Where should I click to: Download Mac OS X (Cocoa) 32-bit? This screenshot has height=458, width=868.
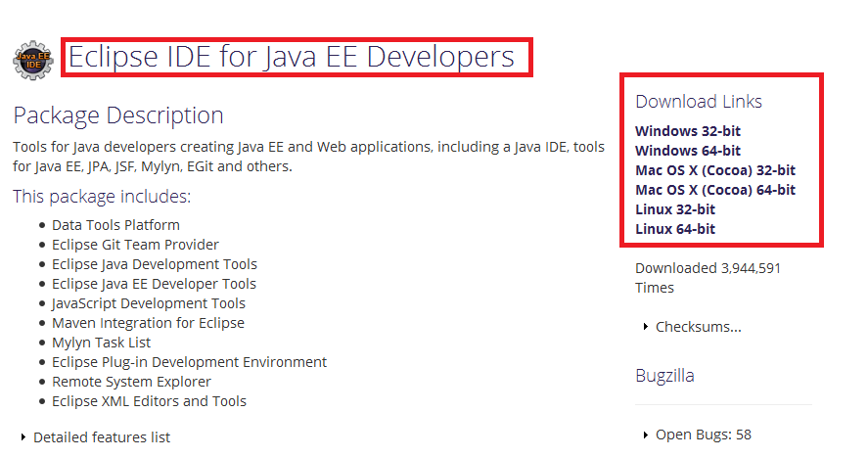point(715,170)
